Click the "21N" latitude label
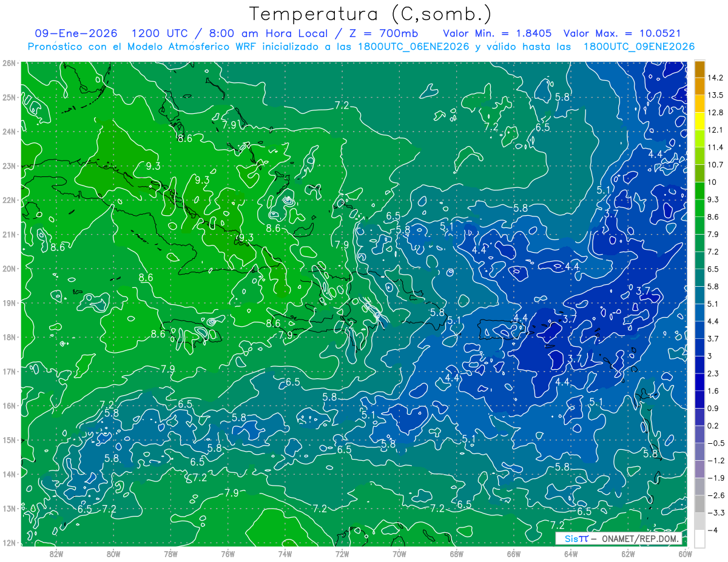728x562 pixels. [x=9, y=234]
